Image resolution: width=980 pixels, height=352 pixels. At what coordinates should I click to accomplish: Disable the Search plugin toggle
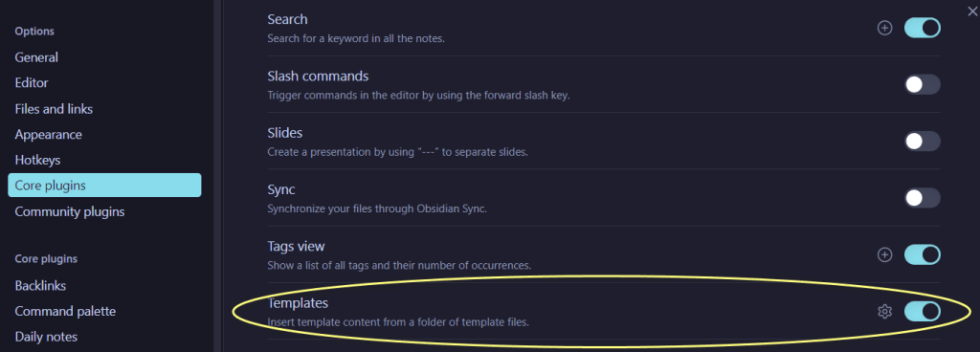click(922, 28)
